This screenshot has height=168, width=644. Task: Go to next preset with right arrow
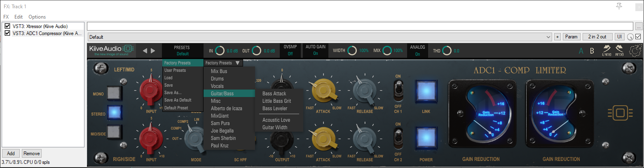coord(153,51)
